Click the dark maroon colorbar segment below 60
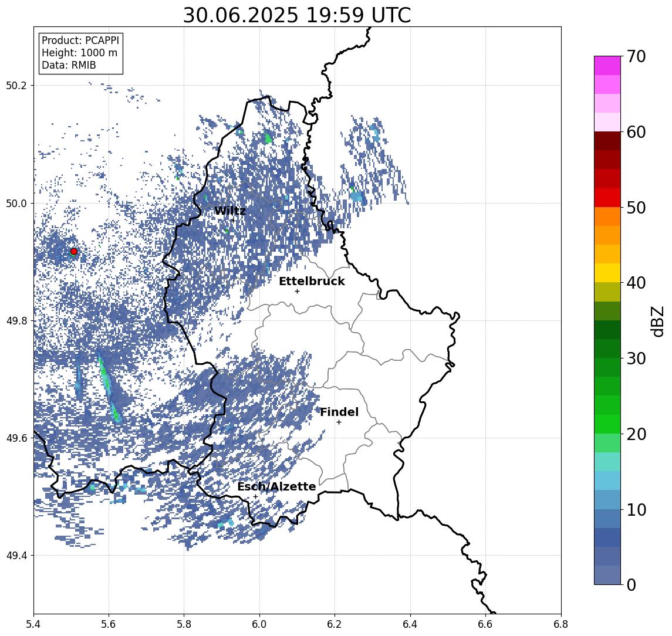This screenshot has height=636, width=672. (607, 141)
